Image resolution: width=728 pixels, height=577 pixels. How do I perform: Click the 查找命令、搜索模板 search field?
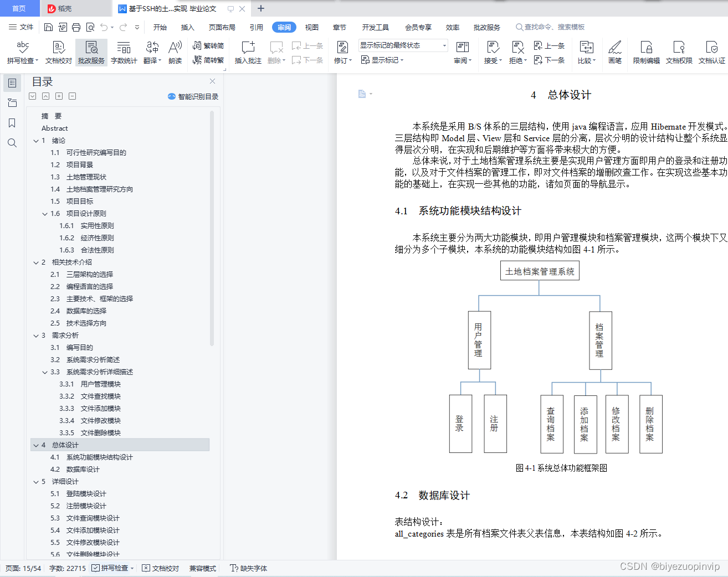tap(550, 27)
